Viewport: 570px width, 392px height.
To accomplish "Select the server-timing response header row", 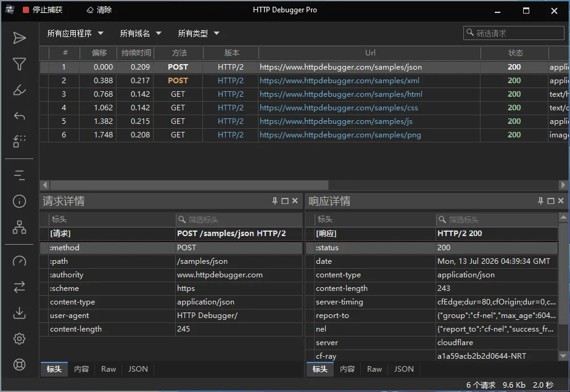I will pos(432,302).
